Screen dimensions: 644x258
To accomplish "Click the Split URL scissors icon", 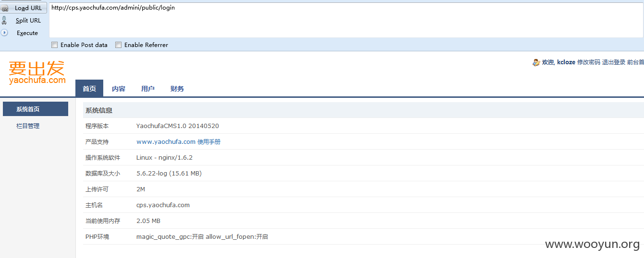I will [x=4, y=20].
